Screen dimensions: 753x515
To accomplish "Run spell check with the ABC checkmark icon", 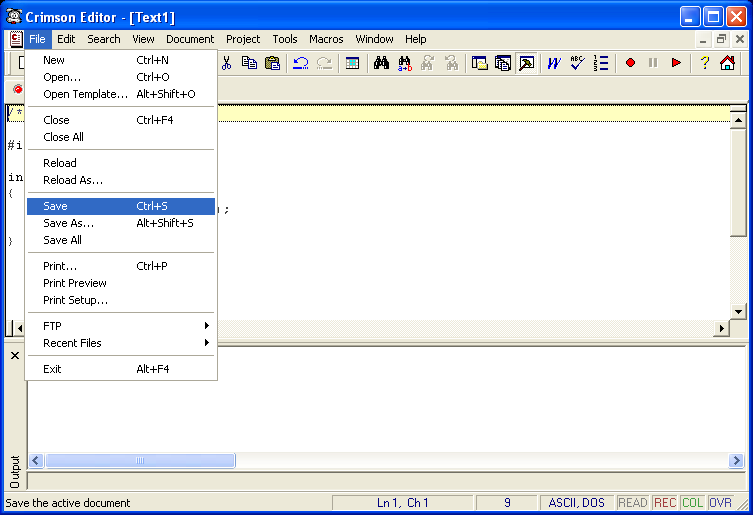I will point(577,63).
